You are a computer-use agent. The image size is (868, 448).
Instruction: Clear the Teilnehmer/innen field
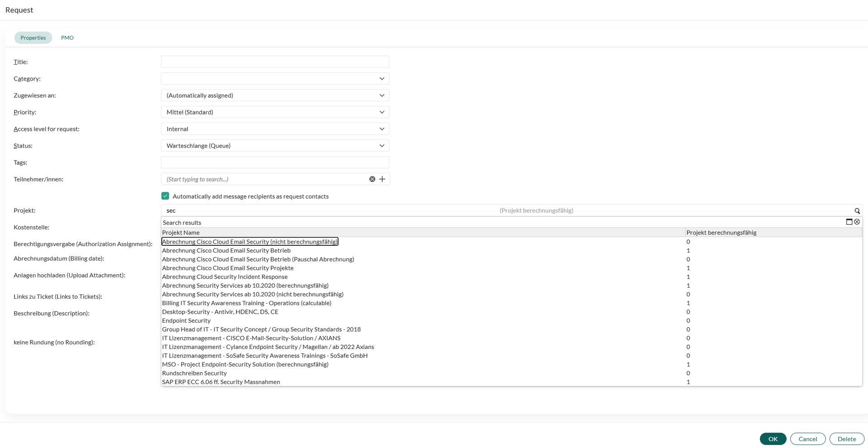[372, 179]
